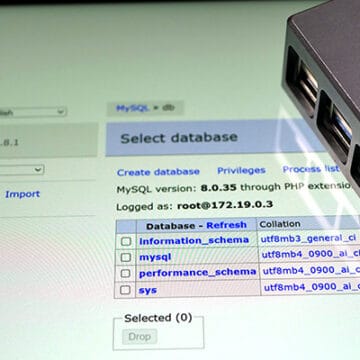This screenshot has width=360, height=360.
Task: Go to the Privileges page
Action: click(241, 171)
